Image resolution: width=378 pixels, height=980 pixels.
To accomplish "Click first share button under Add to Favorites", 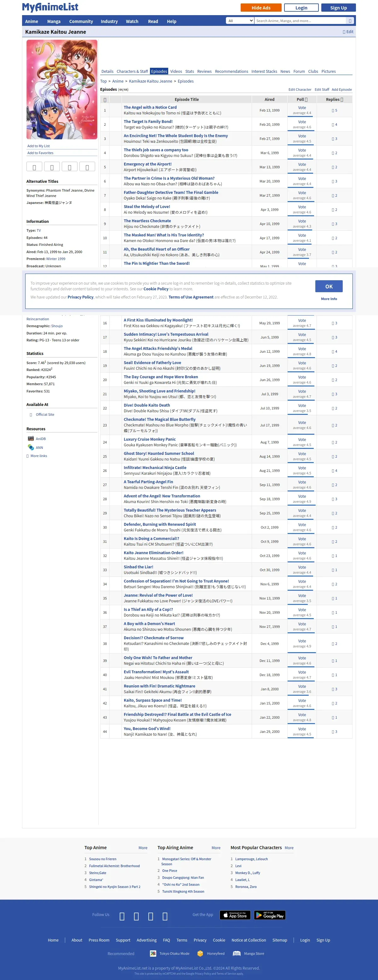I will [x=34, y=167].
